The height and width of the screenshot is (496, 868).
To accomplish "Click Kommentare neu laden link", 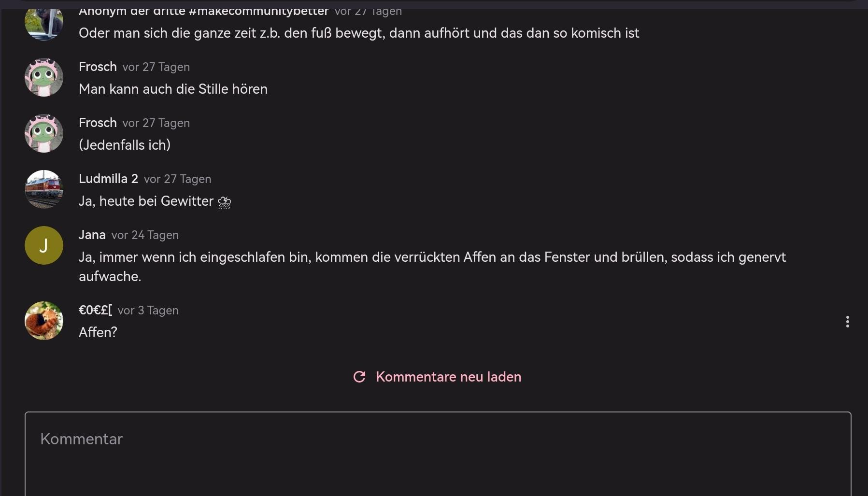I will pyautogui.click(x=448, y=377).
